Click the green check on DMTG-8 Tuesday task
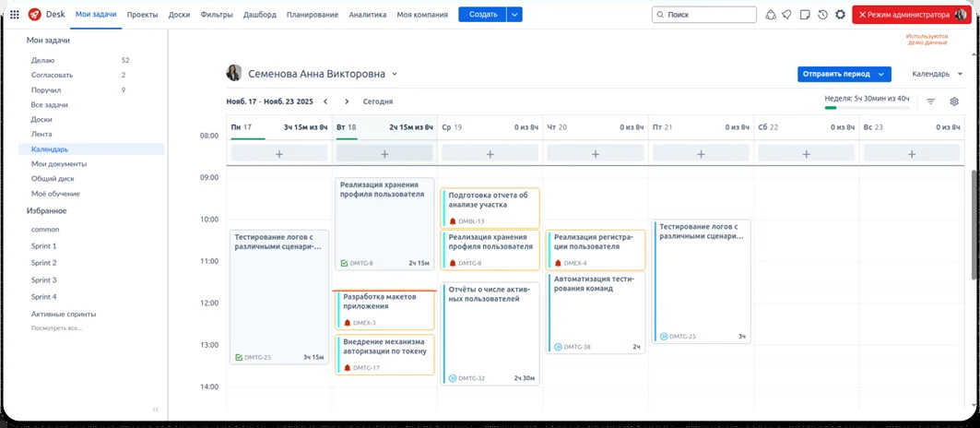This screenshot has width=980, height=428. [344, 263]
